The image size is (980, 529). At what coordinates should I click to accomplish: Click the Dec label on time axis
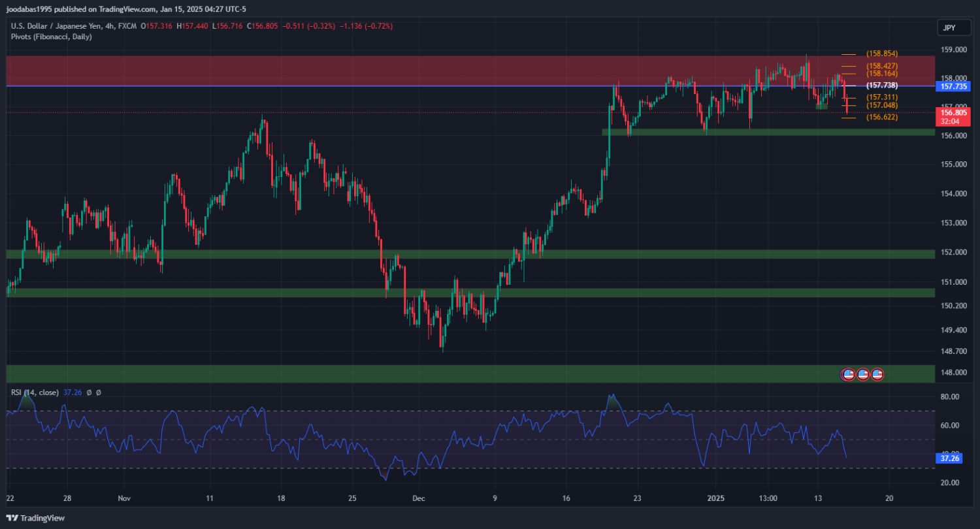(x=419, y=498)
